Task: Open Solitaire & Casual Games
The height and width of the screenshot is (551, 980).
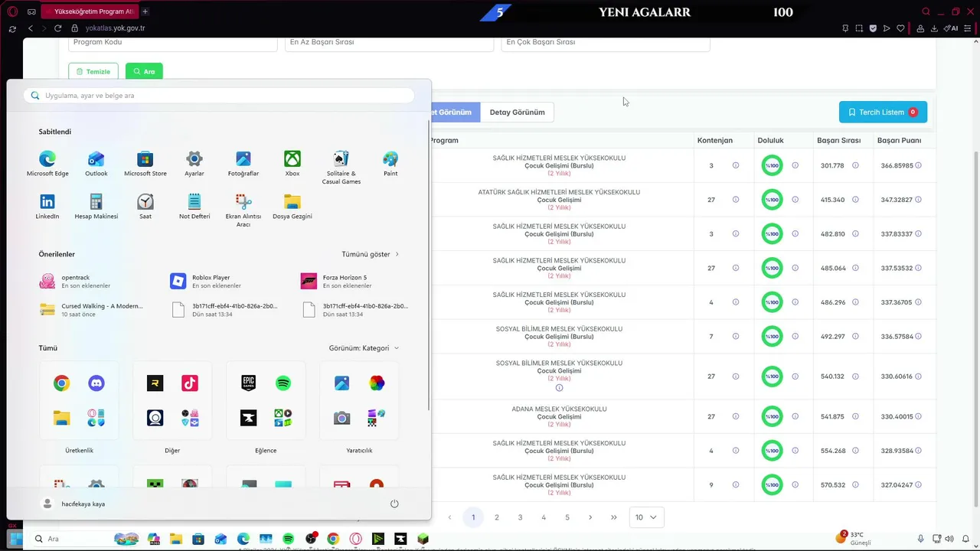Action: pos(341,168)
